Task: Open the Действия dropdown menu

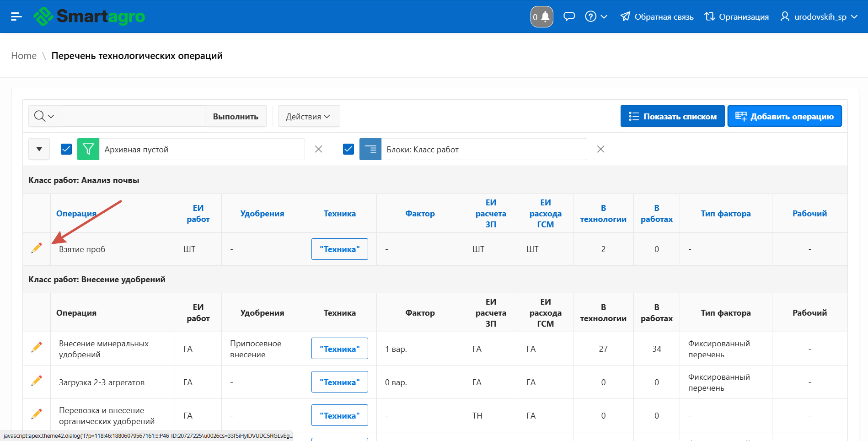Action: point(309,116)
